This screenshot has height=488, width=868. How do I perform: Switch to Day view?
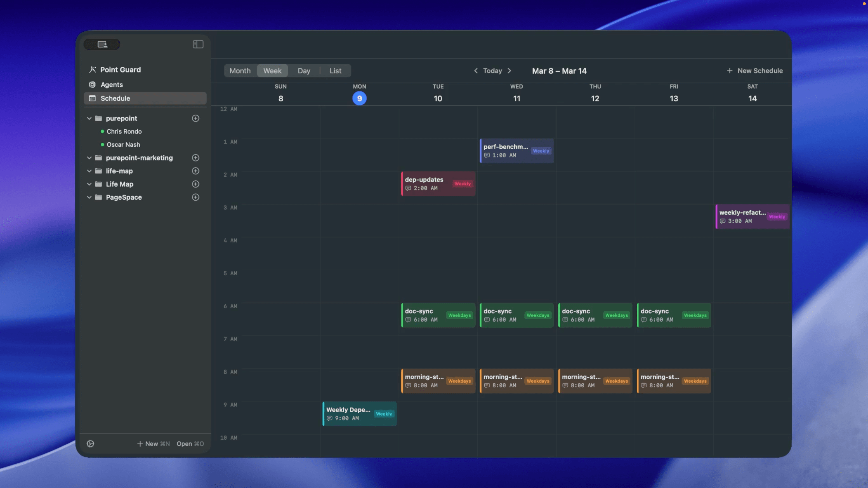pos(304,71)
